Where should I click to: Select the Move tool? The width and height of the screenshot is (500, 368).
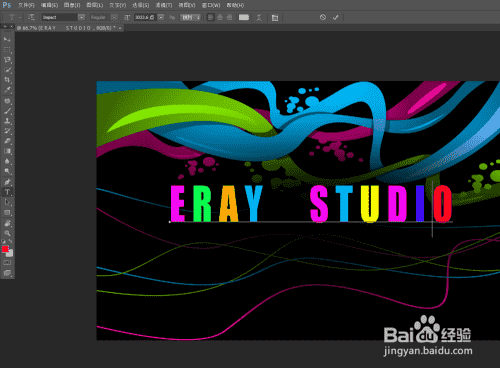[x=7, y=40]
